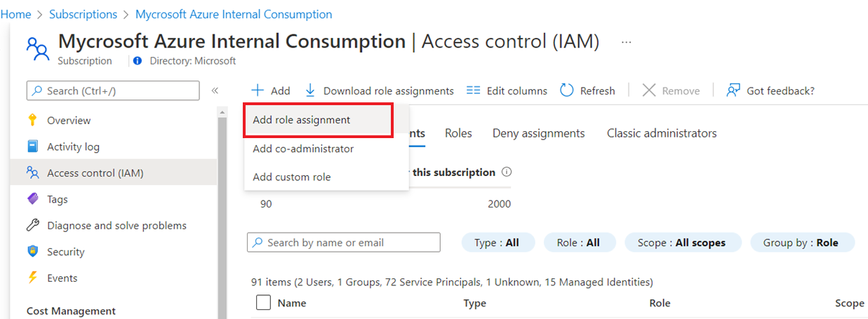
Task: Click the Security shield icon
Action: click(x=32, y=252)
